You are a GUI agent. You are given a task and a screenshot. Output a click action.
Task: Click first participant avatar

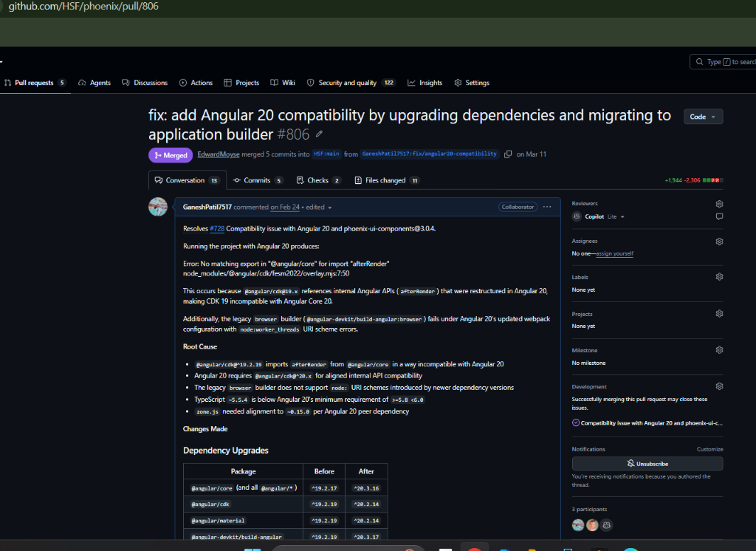click(578, 525)
